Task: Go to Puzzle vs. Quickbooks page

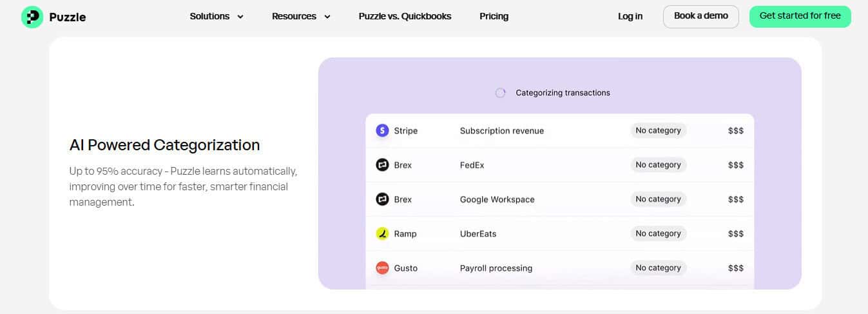Action: coord(405,16)
